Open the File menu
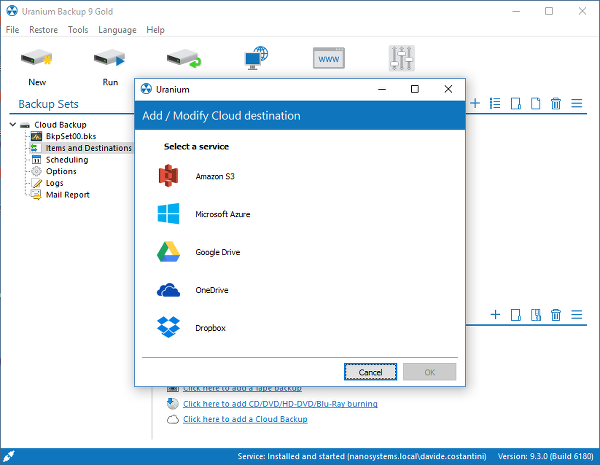 tap(12, 29)
